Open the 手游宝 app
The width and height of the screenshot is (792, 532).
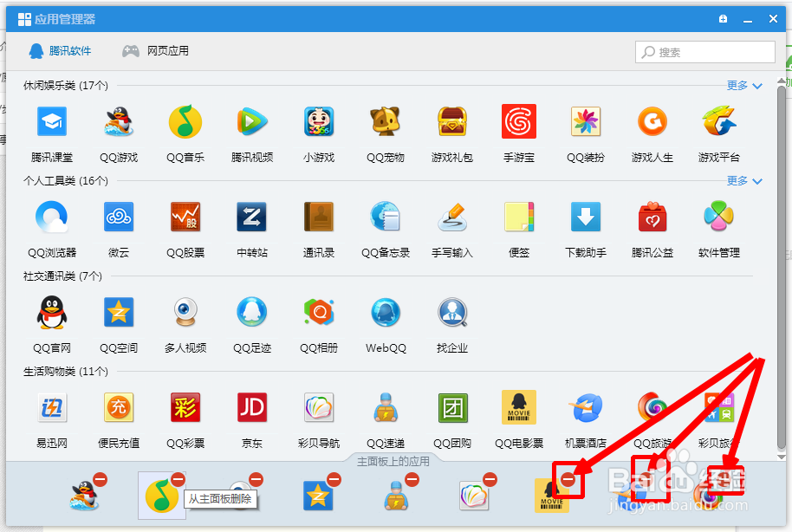coord(519,122)
